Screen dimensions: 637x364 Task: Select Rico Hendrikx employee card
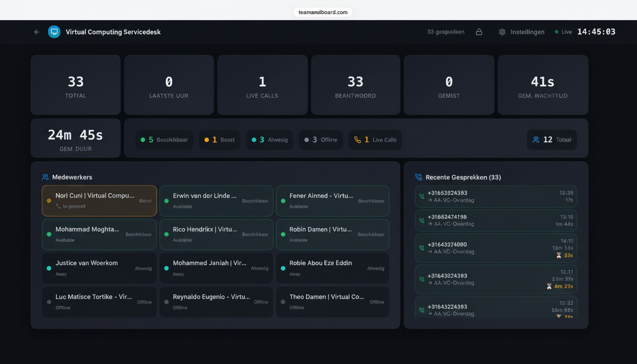pos(216,235)
